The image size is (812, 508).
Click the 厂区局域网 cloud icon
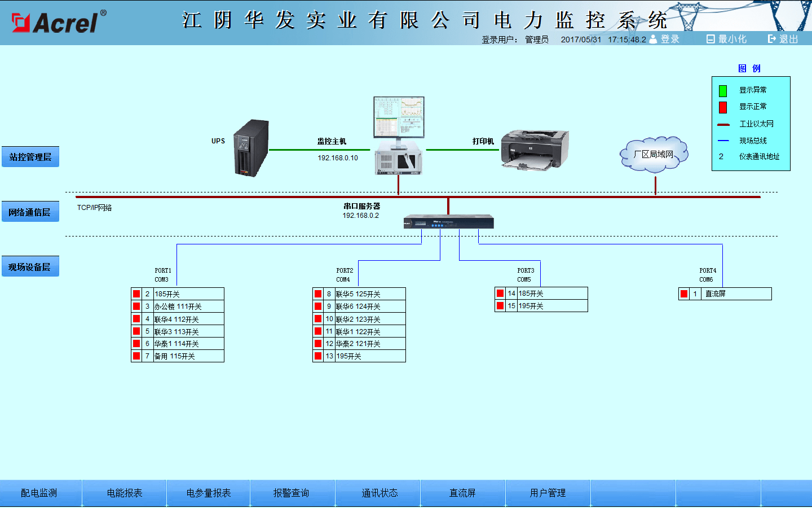click(x=654, y=154)
